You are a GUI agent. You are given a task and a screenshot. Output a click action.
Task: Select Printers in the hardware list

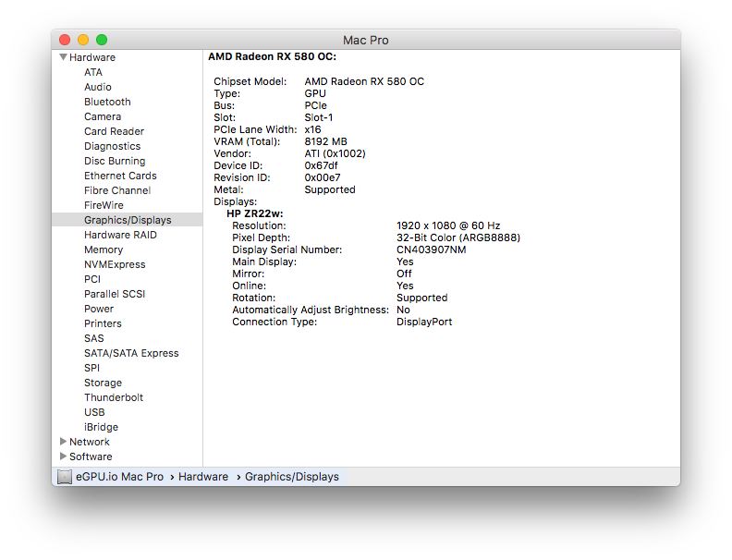tap(103, 323)
